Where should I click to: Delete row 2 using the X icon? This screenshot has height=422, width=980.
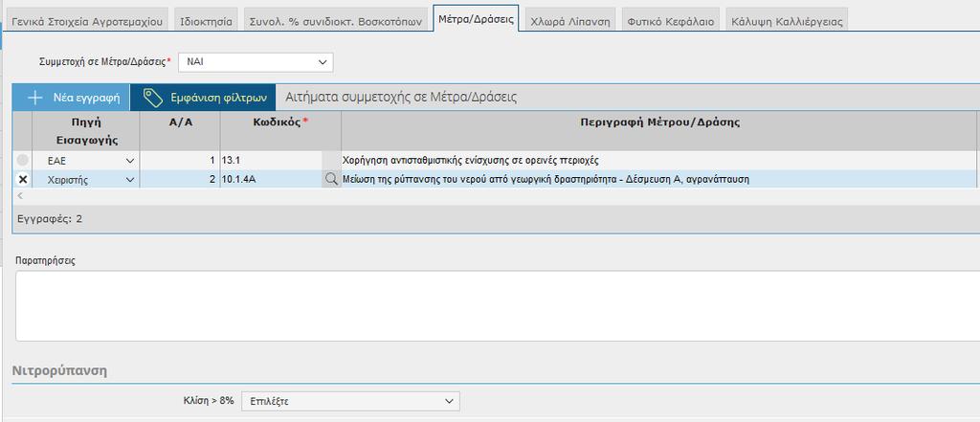point(23,180)
